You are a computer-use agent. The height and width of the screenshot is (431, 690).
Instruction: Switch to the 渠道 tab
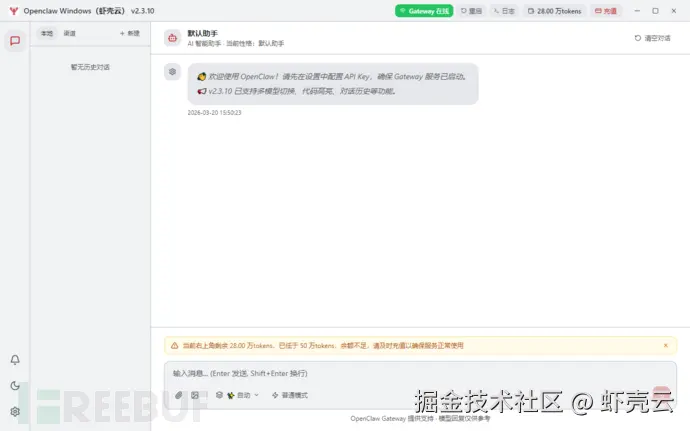70,33
